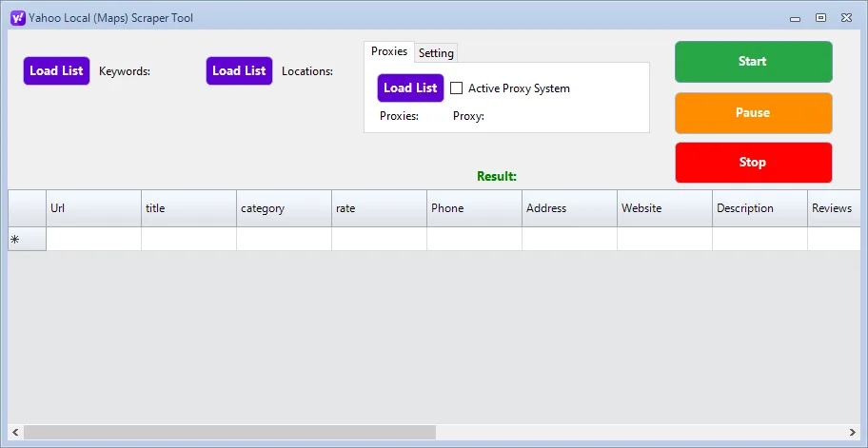The width and height of the screenshot is (868, 448).
Task: Select the Website column header
Action: point(664,208)
